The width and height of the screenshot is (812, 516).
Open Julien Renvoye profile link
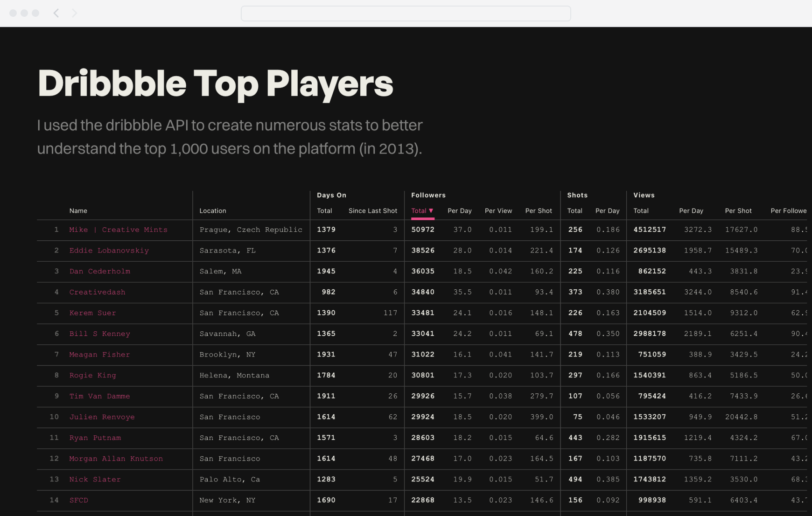pyautogui.click(x=102, y=417)
